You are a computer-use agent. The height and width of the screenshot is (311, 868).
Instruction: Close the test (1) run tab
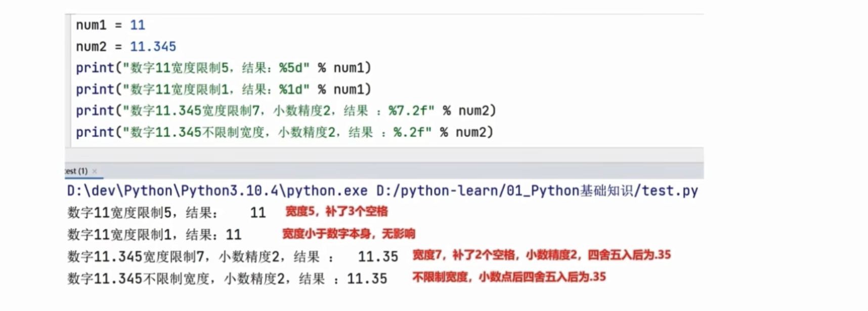[95, 171]
